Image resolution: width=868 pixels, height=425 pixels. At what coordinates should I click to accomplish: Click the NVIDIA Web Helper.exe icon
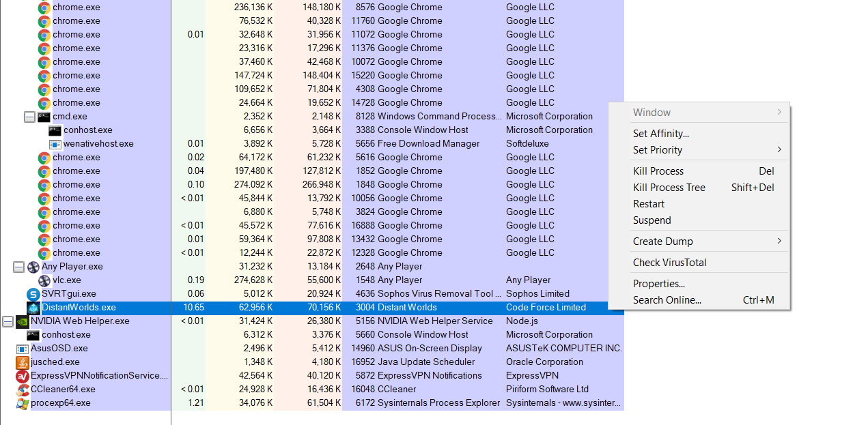pos(22,321)
